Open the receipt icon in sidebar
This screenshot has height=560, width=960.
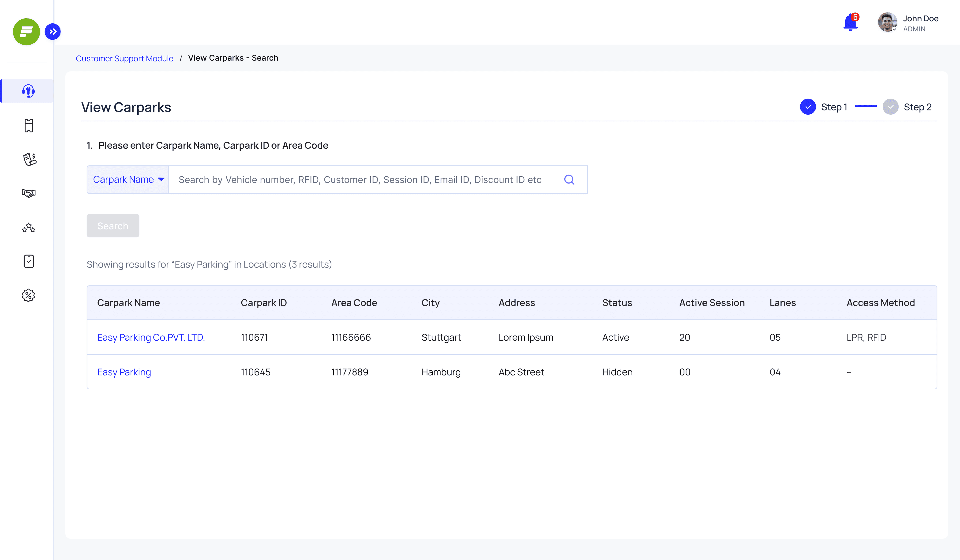(x=29, y=125)
